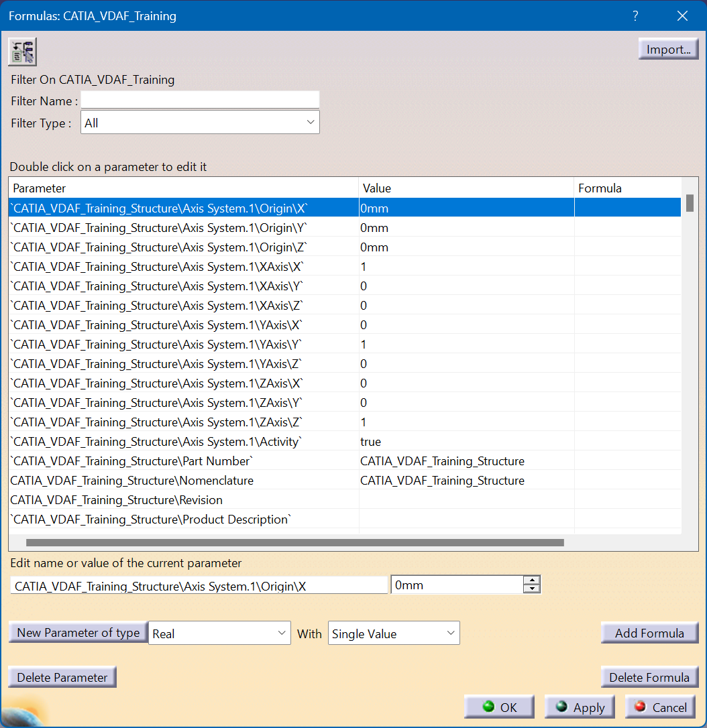
Task: Click the Part Number value CATIA_VDAF_Training_Structure
Action: tap(442, 461)
